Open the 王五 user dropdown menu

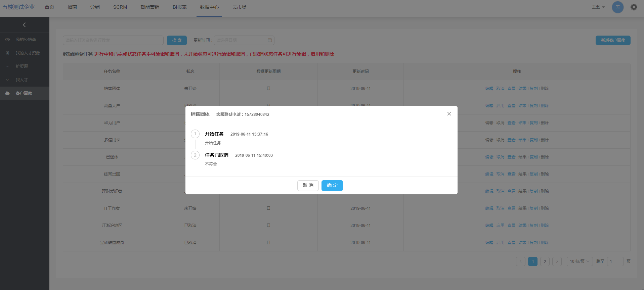click(x=598, y=7)
